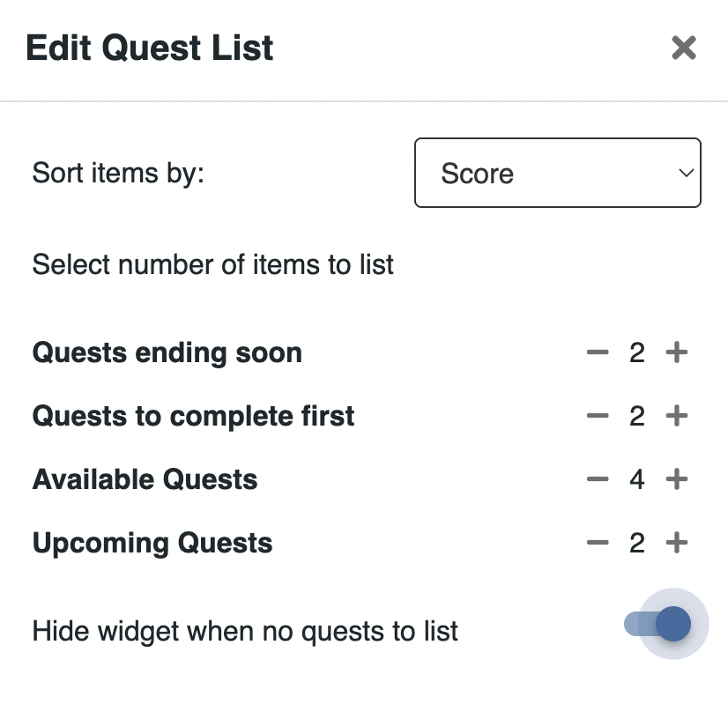Increase the Quests ending soon count
The image size is (728, 719).
[677, 353]
